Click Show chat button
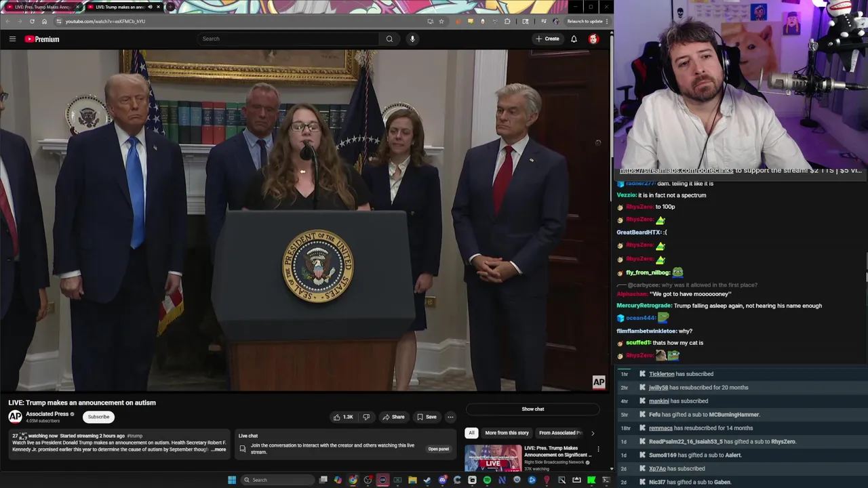The height and width of the screenshot is (488, 868). coord(533,409)
